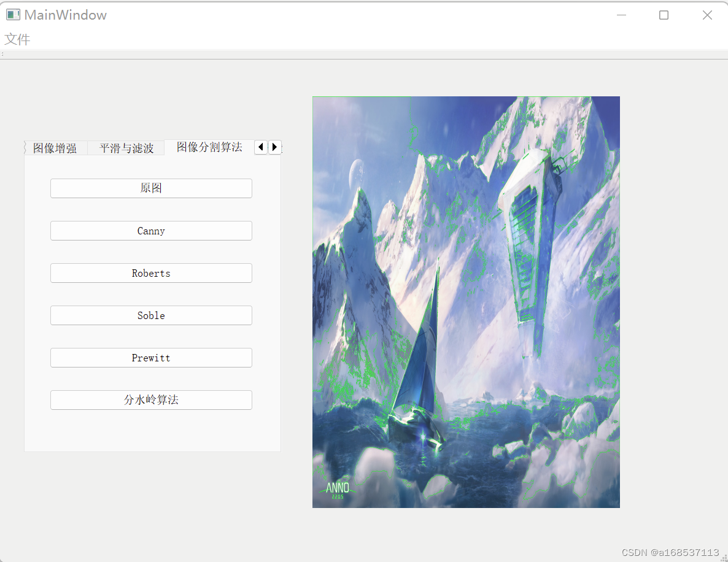Maximize the MainWindow window
728x562 pixels.
point(664,15)
